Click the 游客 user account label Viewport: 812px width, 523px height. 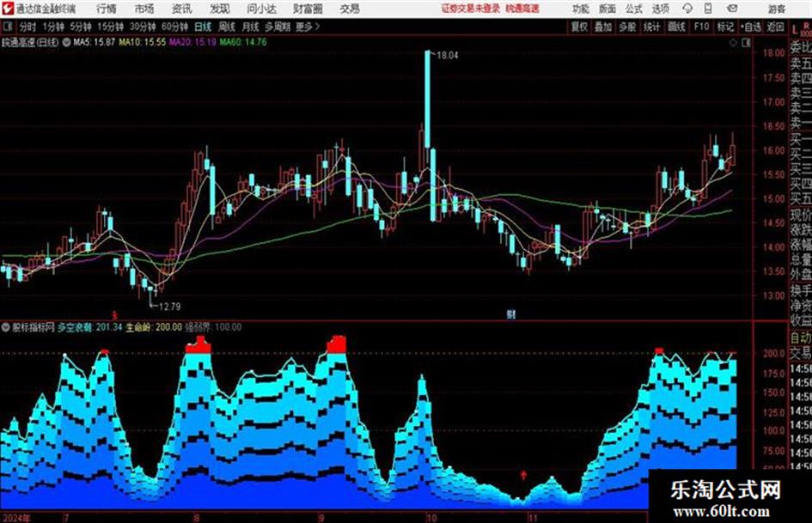(776, 9)
